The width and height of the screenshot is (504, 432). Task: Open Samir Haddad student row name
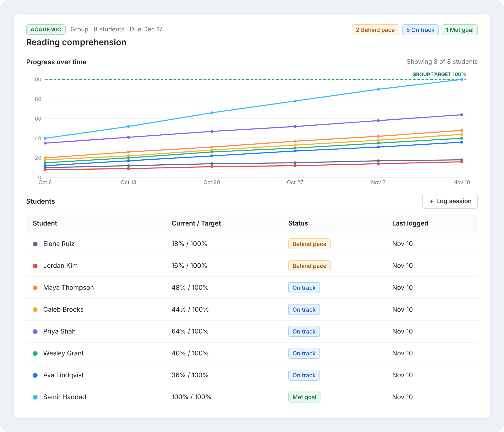[x=65, y=397]
